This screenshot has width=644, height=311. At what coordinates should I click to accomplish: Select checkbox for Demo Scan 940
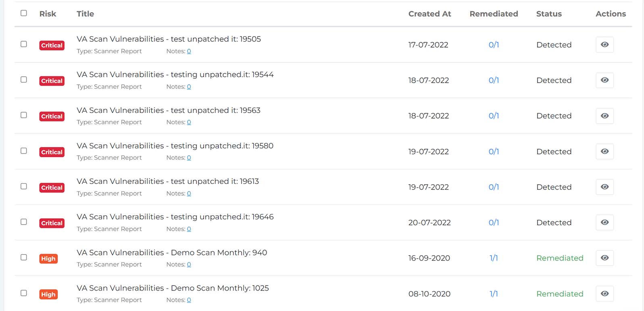(x=24, y=257)
